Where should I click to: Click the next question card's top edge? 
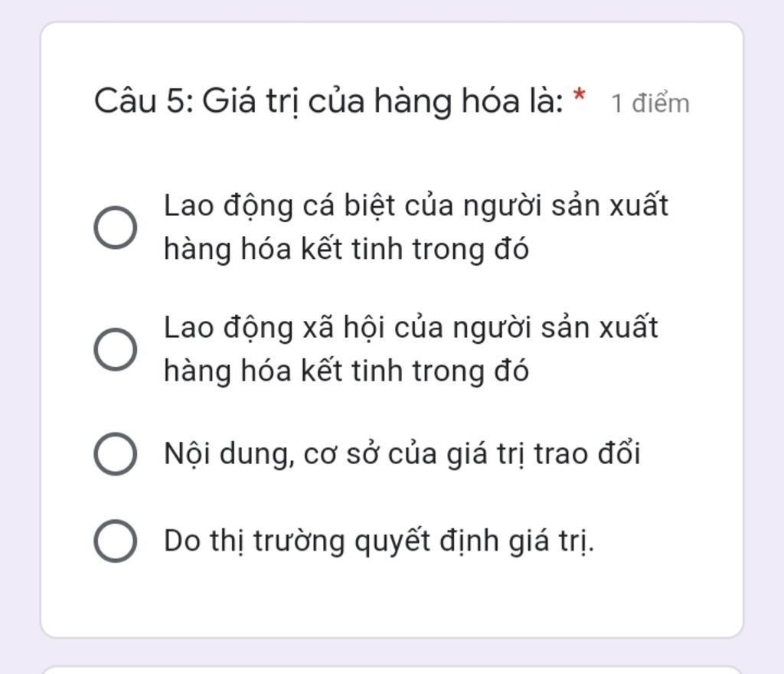[x=392, y=669]
